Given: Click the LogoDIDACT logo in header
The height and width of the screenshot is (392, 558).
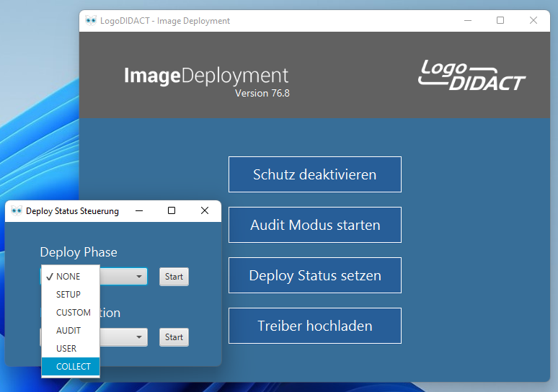Looking at the screenshot, I should 472,76.
